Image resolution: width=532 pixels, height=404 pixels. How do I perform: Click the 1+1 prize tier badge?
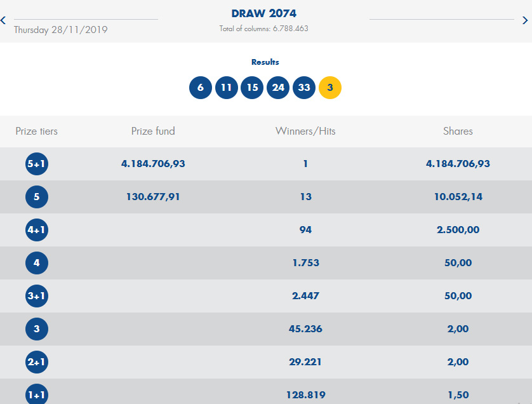point(37,394)
